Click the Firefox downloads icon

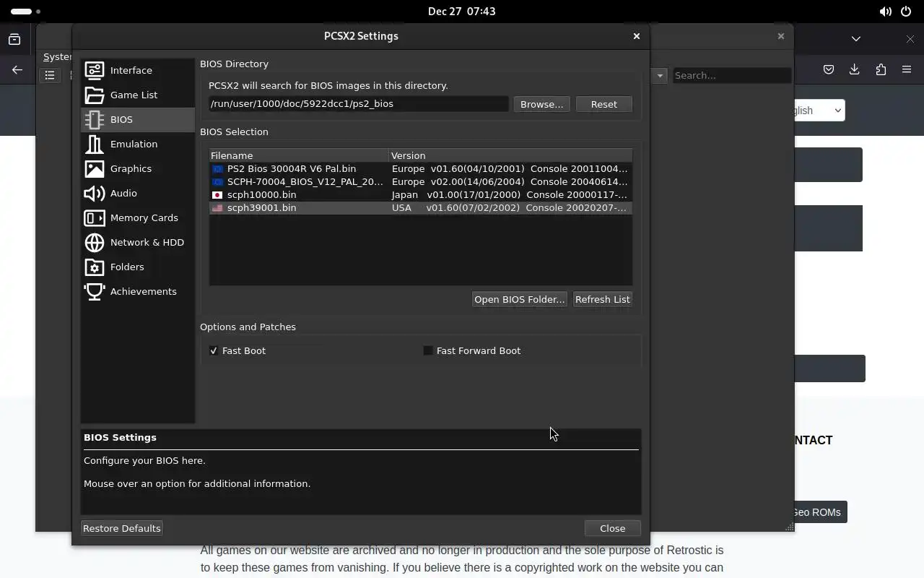855,69
